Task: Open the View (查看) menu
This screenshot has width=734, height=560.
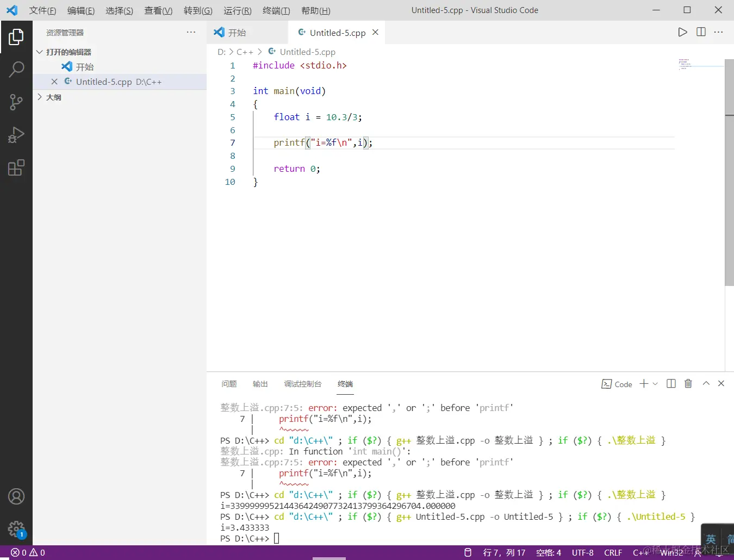Action: point(158,10)
